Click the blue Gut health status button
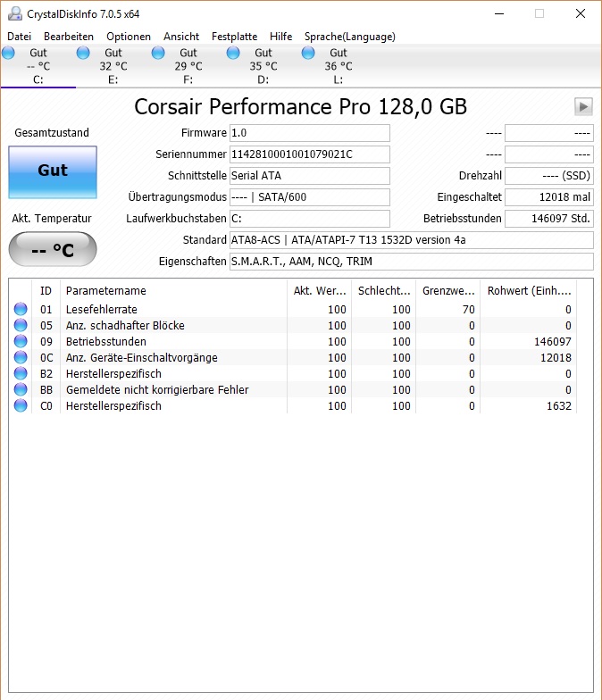 coord(53,171)
